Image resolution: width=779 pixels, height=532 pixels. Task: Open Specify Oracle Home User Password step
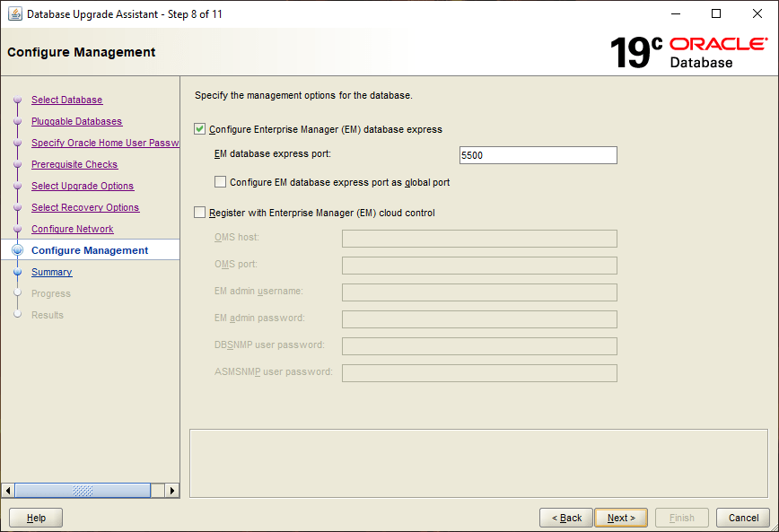click(x=105, y=143)
